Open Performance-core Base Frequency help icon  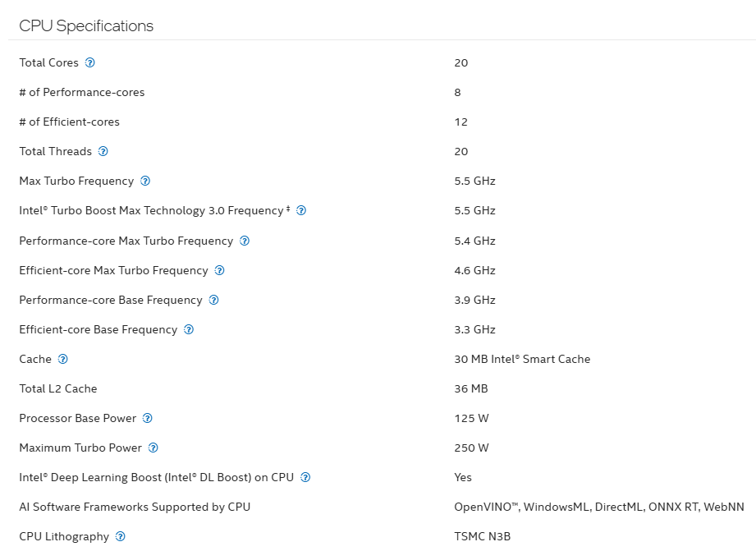[x=213, y=300]
